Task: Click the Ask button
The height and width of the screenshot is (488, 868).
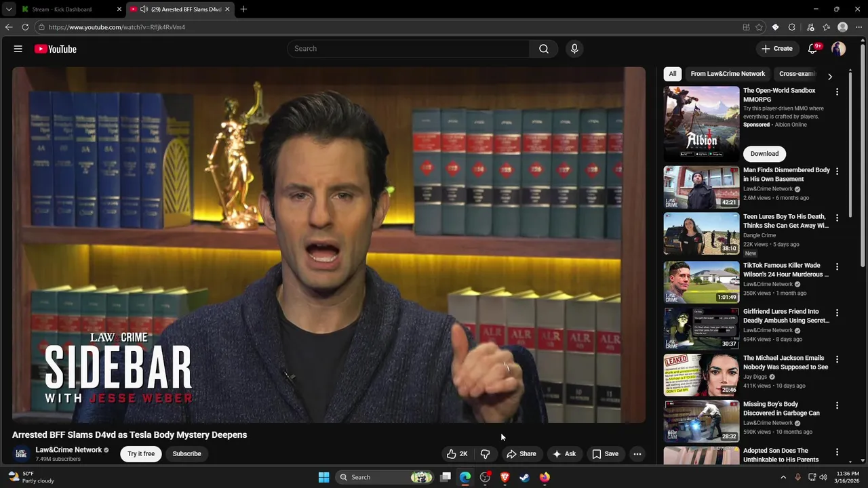Action: pyautogui.click(x=564, y=454)
